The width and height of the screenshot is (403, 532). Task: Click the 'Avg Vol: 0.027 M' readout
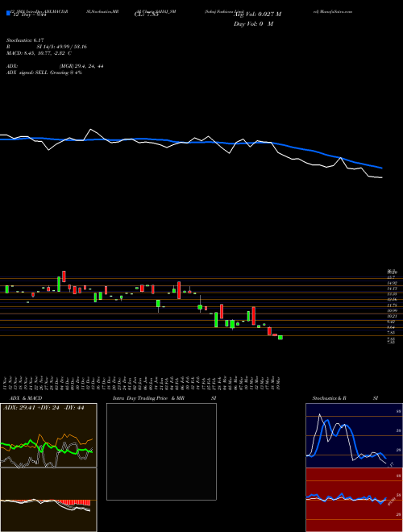pos(257,15)
